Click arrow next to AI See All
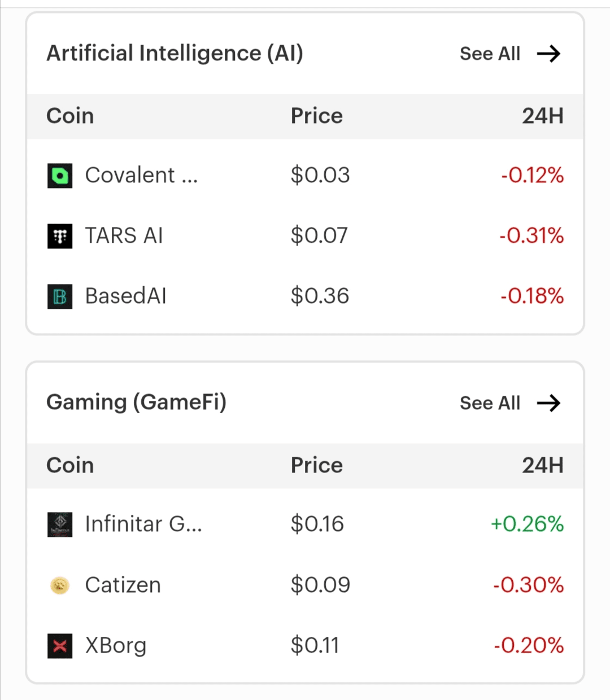The width and height of the screenshot is (610, 700). click(548, 54)
